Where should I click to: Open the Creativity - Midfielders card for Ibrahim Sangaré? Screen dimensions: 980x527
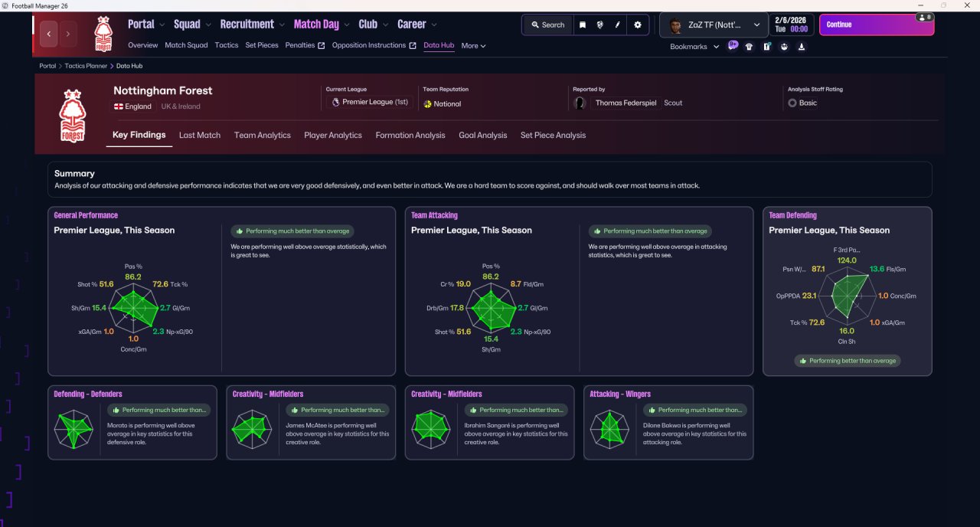489,423
